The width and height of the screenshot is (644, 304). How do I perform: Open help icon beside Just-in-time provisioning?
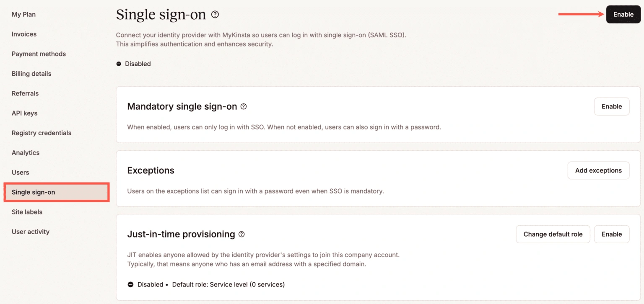[x=241, y=234]
